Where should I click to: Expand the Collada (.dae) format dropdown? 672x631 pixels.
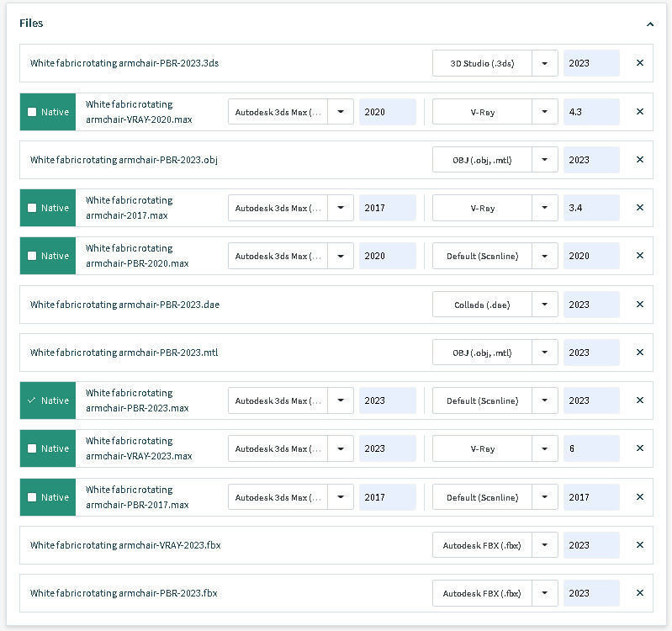click(x=545, y=305)
